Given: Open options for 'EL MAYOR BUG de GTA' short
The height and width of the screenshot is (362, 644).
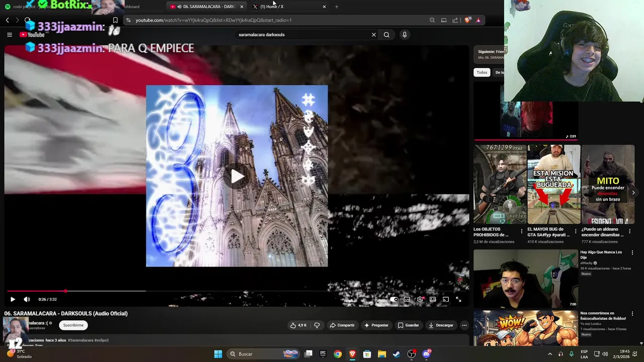Looking at the screenshot, I should [x=576, y=232].
